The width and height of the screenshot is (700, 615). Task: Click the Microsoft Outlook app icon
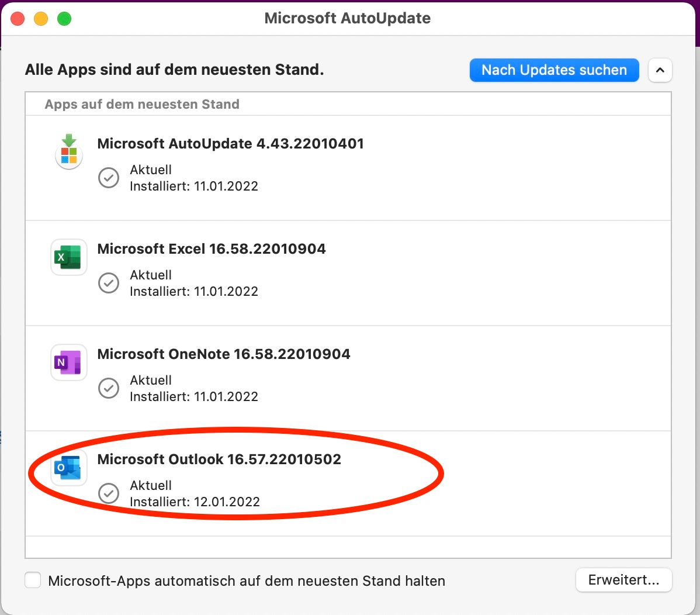tap(69, 468)
